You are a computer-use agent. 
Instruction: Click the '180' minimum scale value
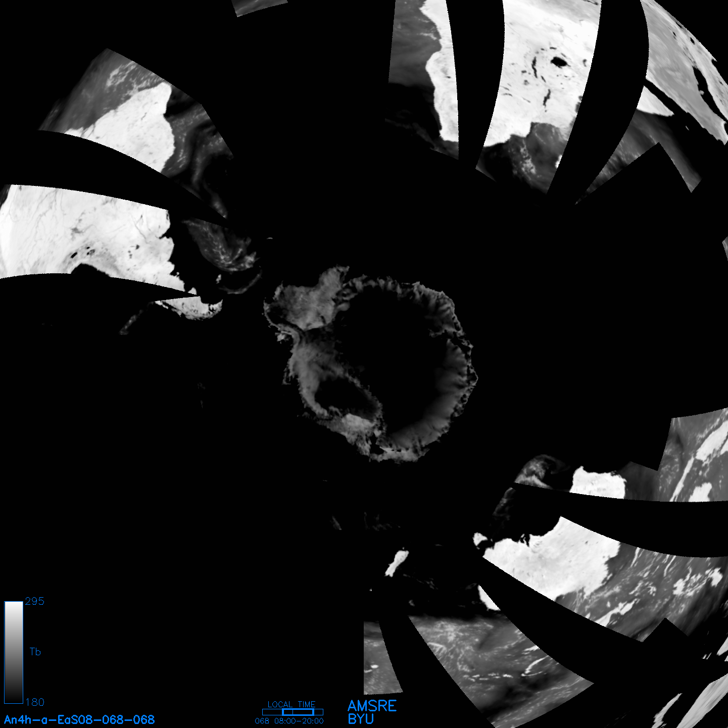(35, 702)
